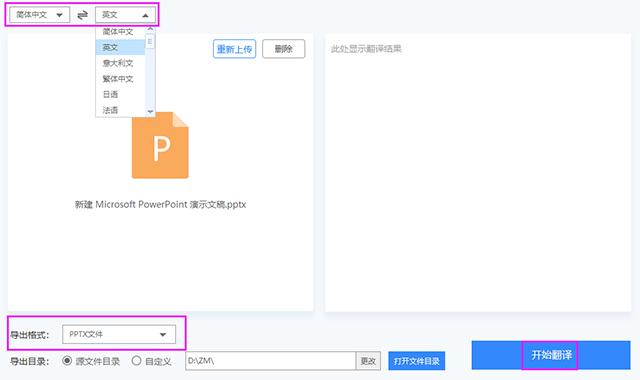Swap source and target languages icon

click(x=82, y=15)
